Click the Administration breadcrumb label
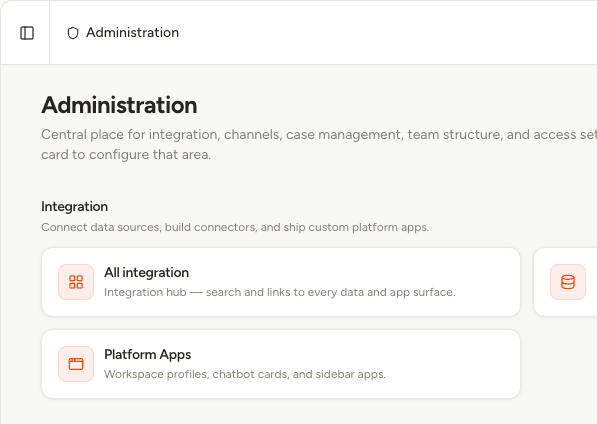The image size is (597, 424). tap(132, 33)
